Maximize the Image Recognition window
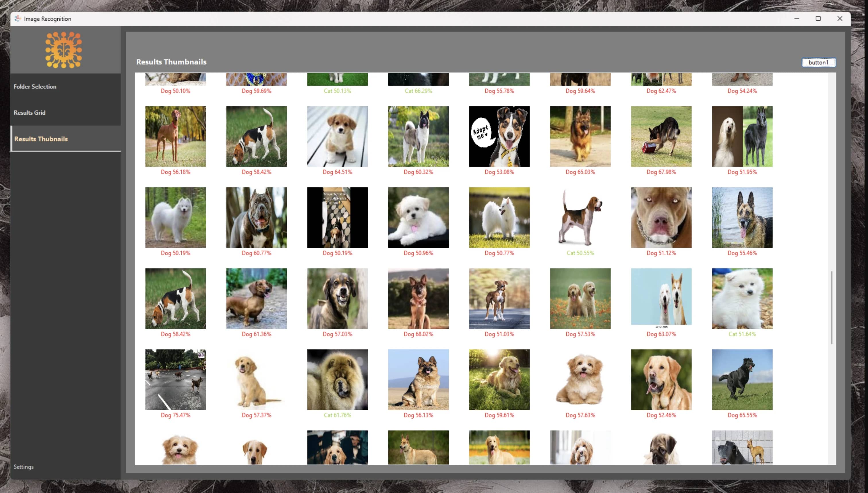 (x=818, y=19)
